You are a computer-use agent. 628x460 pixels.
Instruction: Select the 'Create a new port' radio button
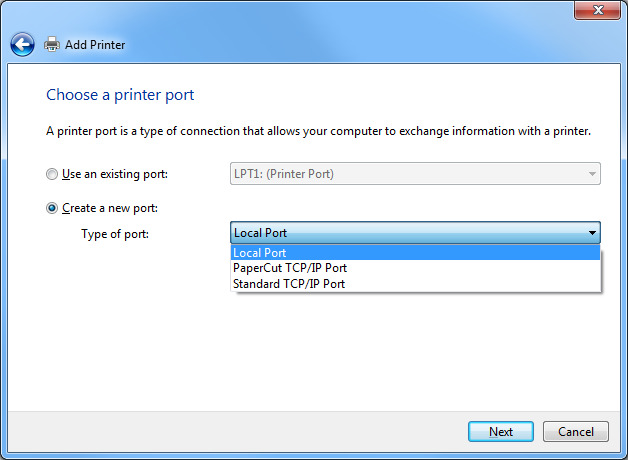[x=52, y=208]
